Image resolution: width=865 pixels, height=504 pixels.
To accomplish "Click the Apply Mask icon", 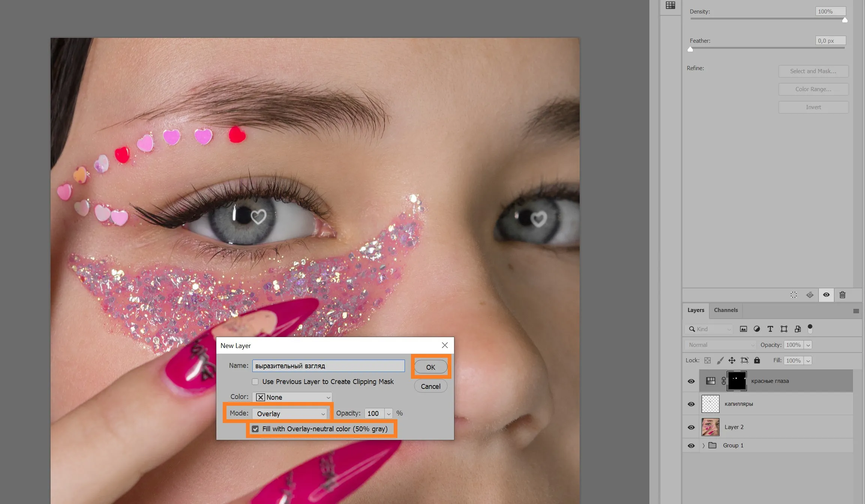I will tap(810, 295).
